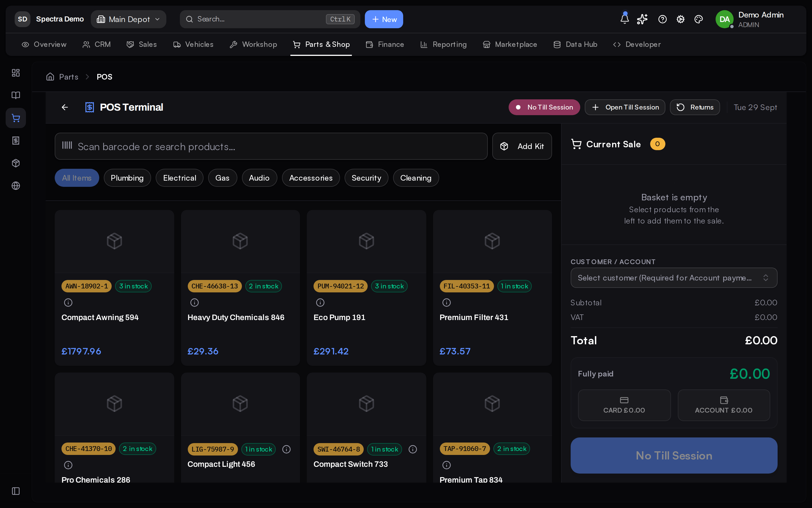Click the globe icon in sidebar
The height and width of the screenshot is (508, 812).
click(16, 186)
